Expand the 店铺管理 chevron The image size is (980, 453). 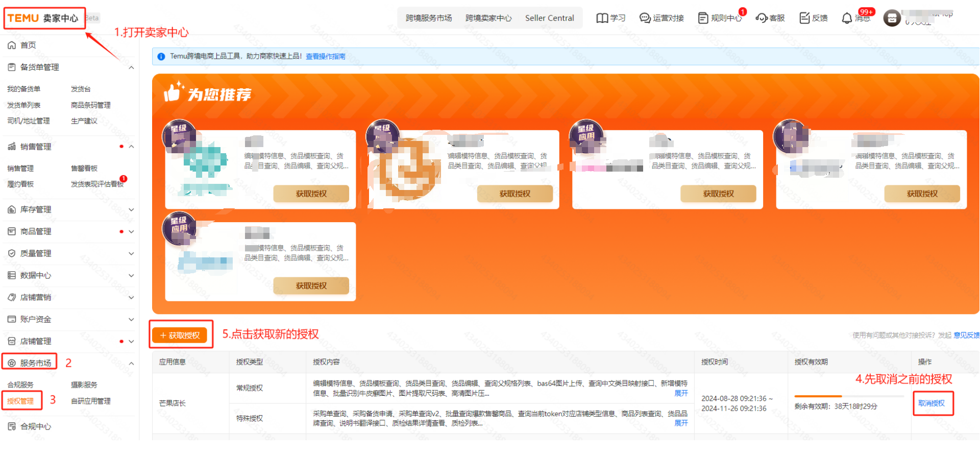coord(131,341)
